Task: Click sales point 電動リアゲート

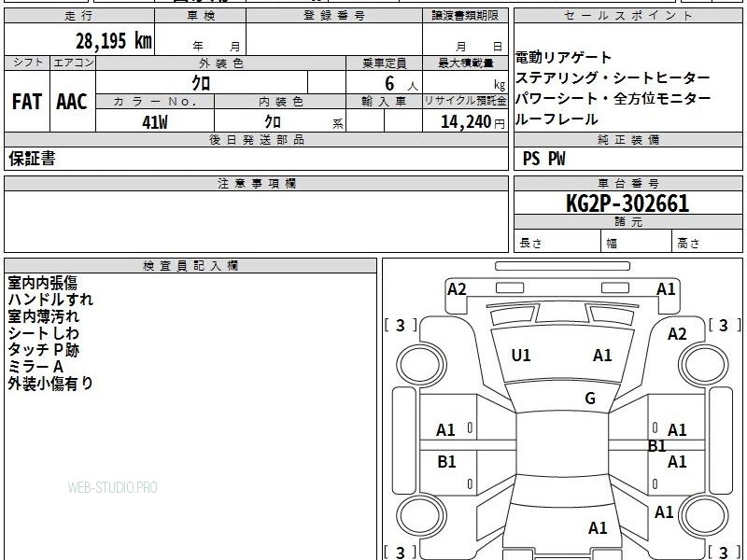Action: [x=563, y=58]
